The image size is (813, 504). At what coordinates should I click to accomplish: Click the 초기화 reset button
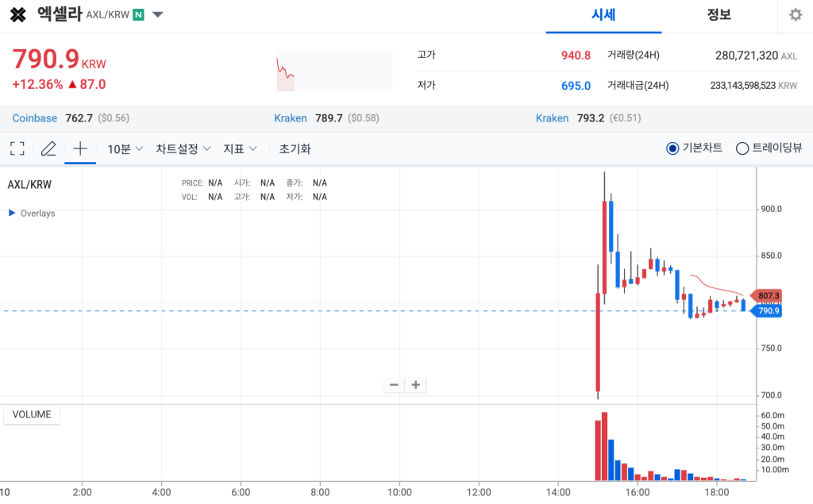tap(295, 148)
